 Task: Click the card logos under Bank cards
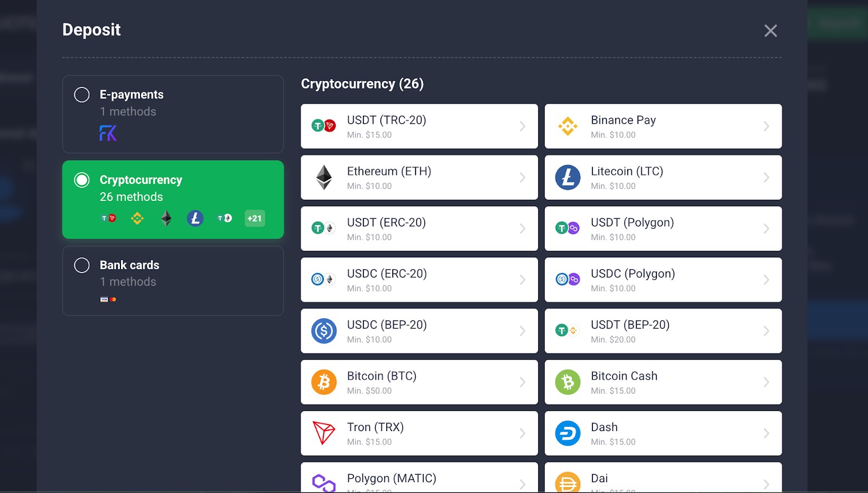(108, 300)
